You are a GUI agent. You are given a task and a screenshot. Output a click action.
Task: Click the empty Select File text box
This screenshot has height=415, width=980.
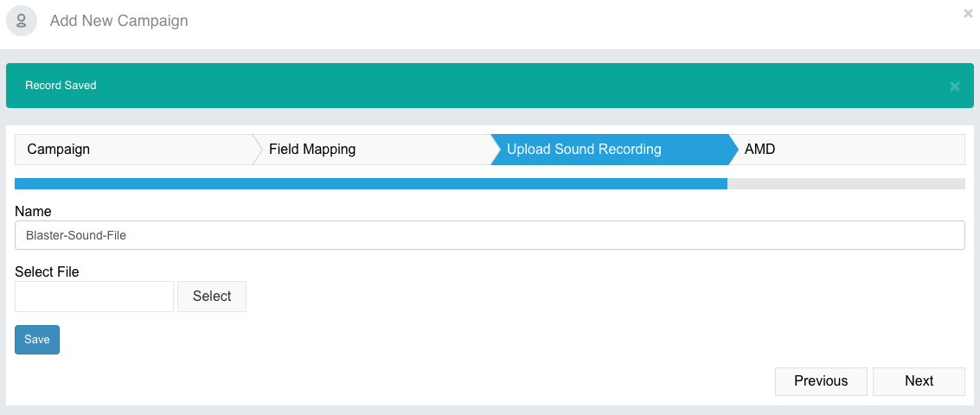pos(94,297)
